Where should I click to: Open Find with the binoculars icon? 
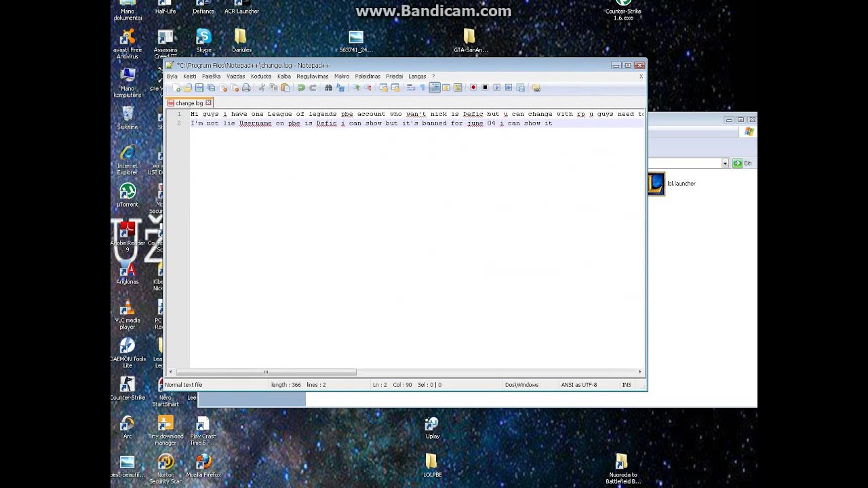click(x=328, y=87)
